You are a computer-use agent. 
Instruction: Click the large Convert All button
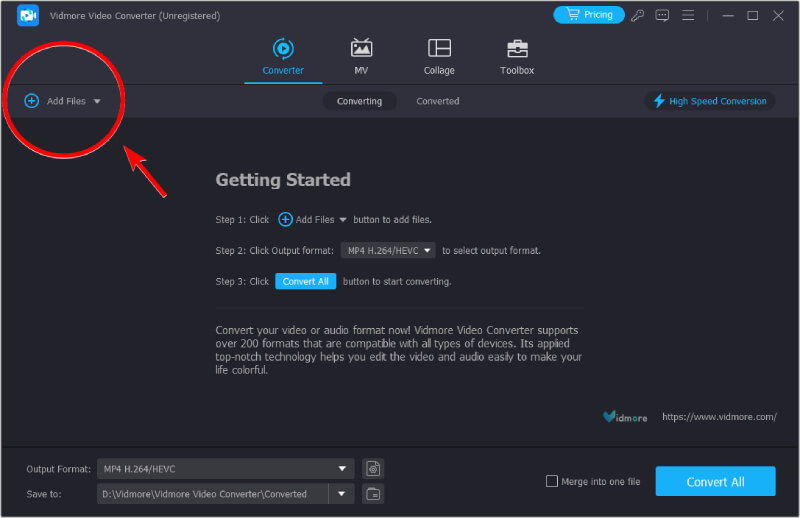(x=715, y=481)
